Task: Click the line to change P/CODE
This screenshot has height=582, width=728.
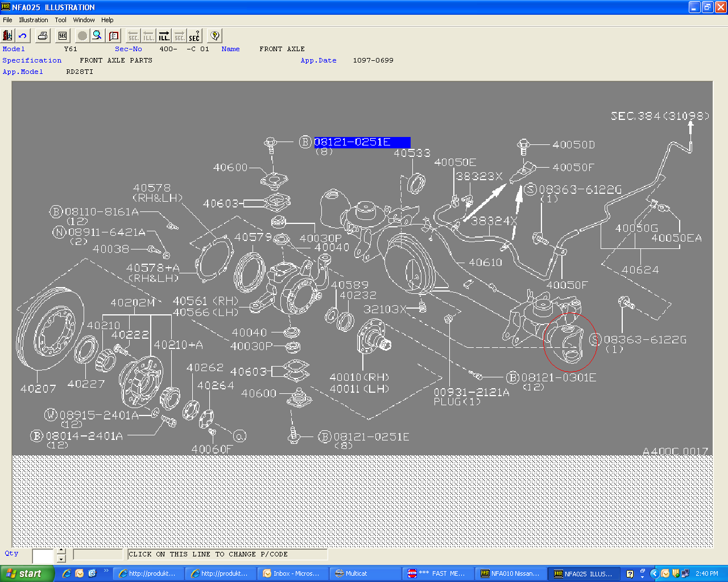Action: pos(227,554)
